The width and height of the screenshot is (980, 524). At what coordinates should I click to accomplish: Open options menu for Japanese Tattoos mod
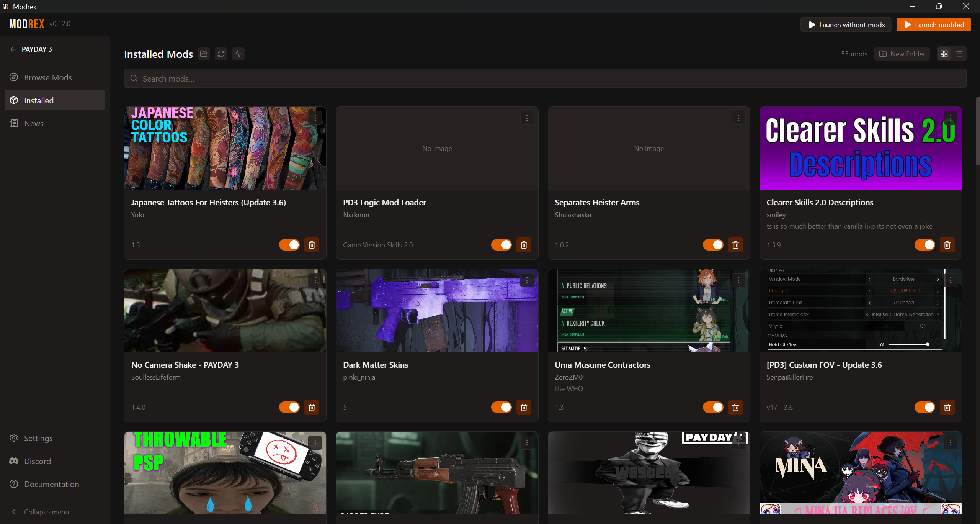click(x=315, y=118)
